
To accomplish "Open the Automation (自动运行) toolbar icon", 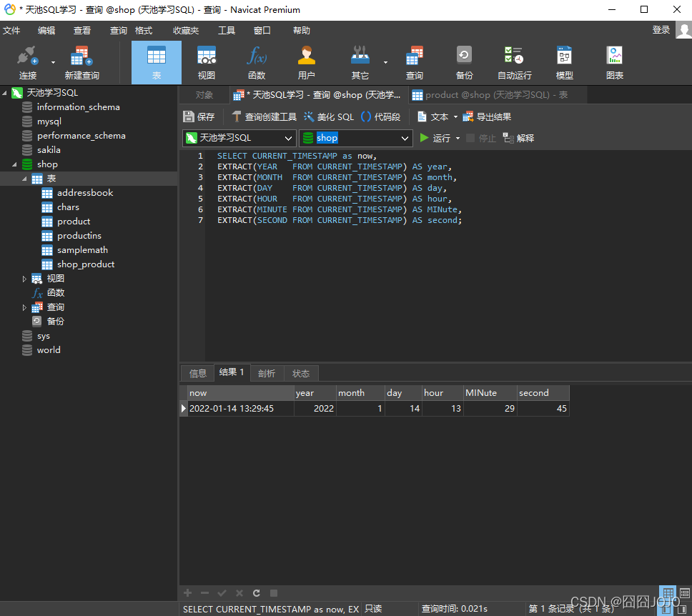I will pyautogui.click(x=515, y=63).
